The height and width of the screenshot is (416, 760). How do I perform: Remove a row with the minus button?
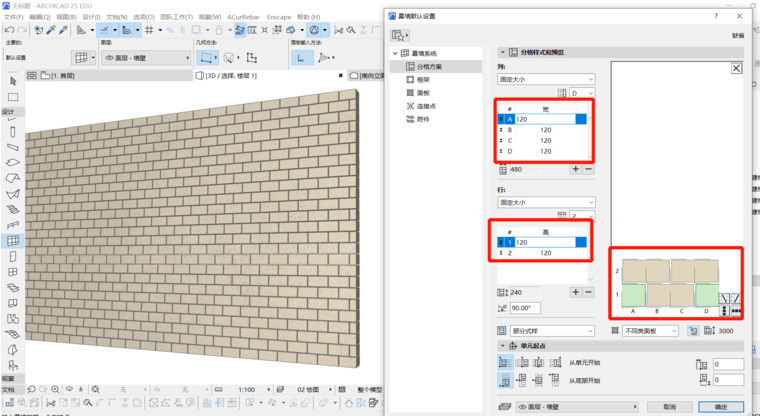coord(588,292)
